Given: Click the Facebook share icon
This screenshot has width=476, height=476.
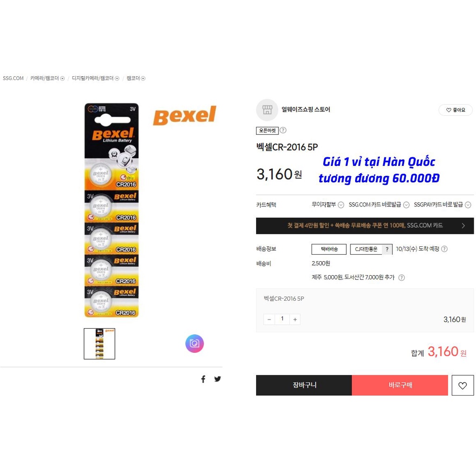Looking at the screenshot, I should tap(203, 379).
